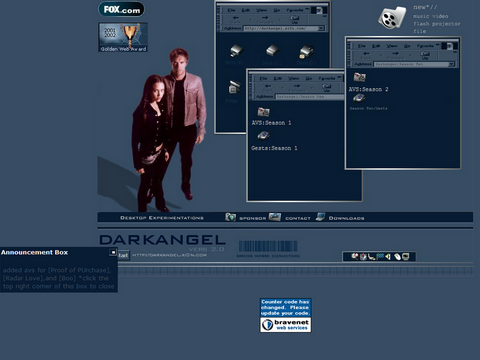Image resolution: width=480 pixels, height=360 pixels.
Task: Open the File menu in the Season Two window
Action: [x=361, y=46]
